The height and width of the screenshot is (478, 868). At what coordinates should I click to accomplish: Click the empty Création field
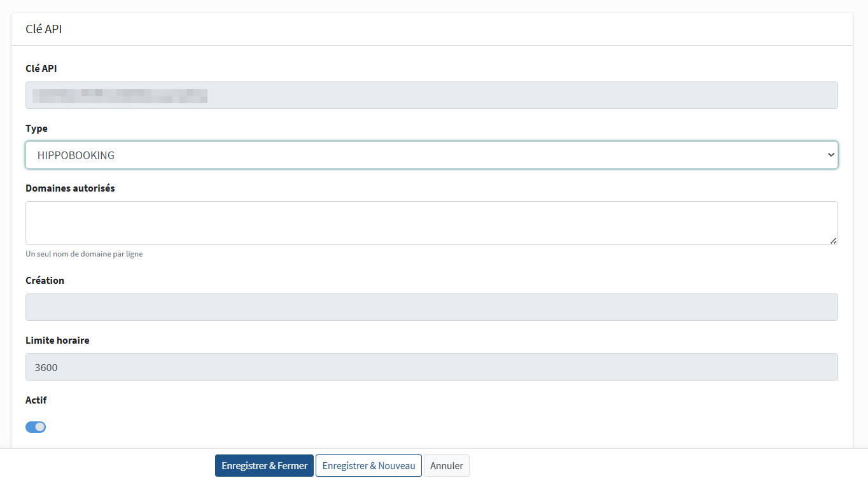coord(431,307)
